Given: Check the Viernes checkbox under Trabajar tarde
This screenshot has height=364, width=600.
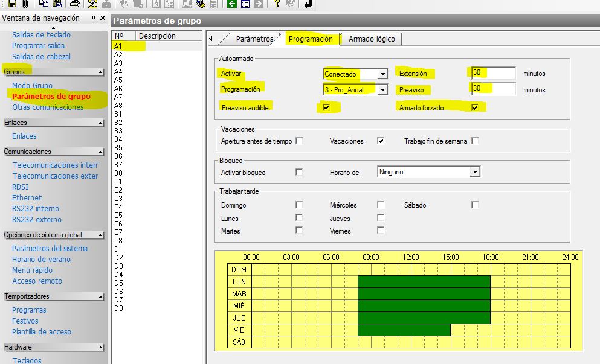Looking at the screenshot, I should pos(380,230).
